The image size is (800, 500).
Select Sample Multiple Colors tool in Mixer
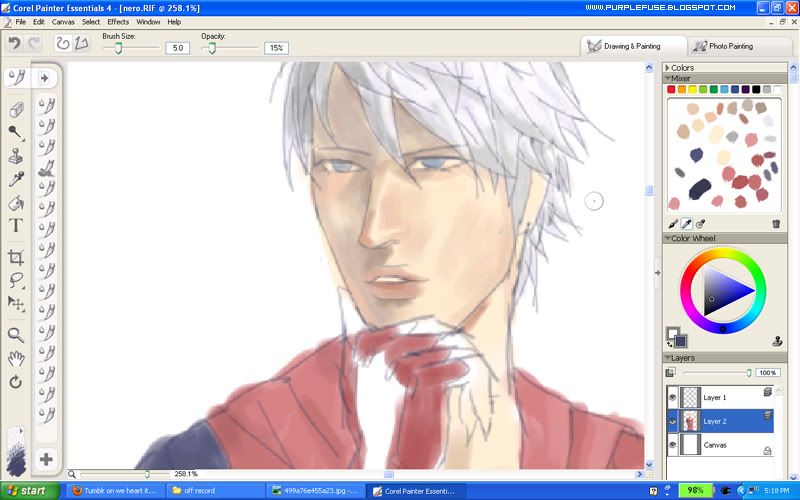pos(701,223)
